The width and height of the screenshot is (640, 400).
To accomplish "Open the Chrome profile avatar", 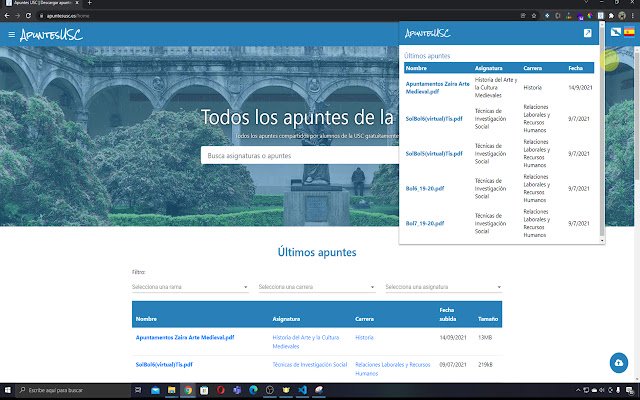I will (x=622, y=16).
